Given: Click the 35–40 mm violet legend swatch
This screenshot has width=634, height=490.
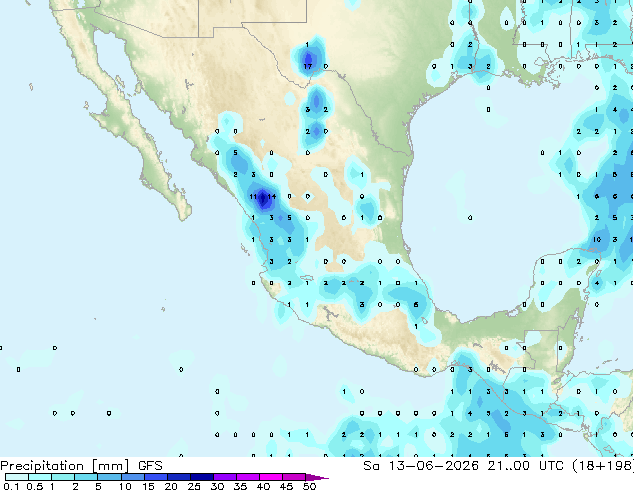Looking at the screenshot, I should [248, 477].
